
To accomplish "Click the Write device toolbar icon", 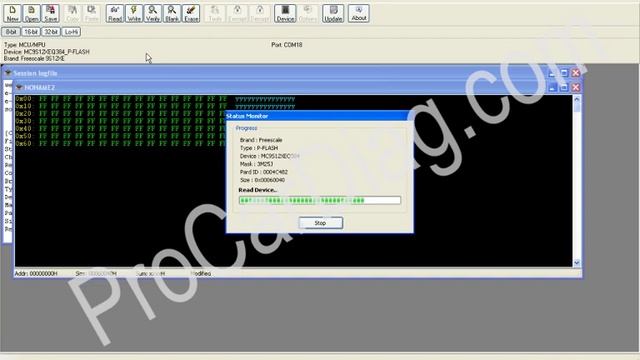I will [134, 13].
